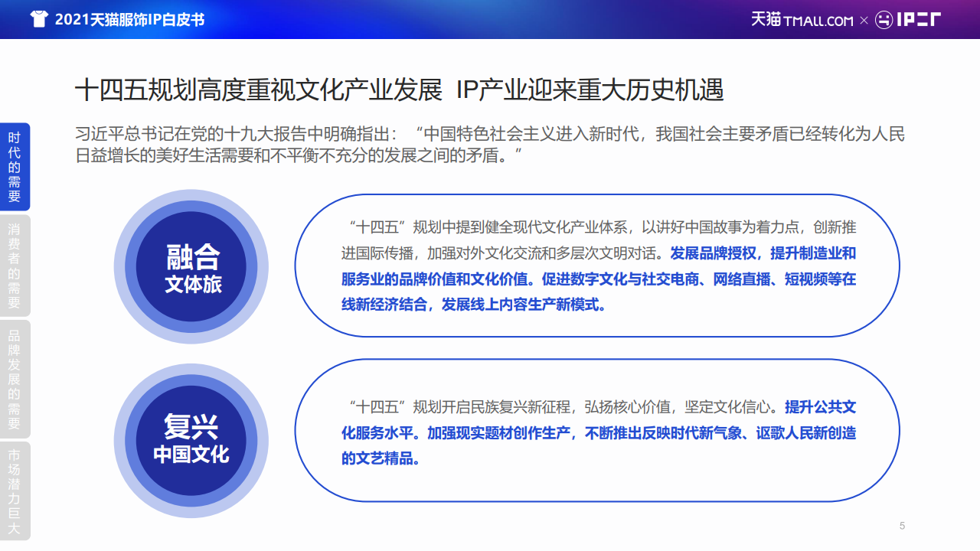Click the page number 5
Image resolution: width=980 pixels, height=551 pixels.
[903, 526]
